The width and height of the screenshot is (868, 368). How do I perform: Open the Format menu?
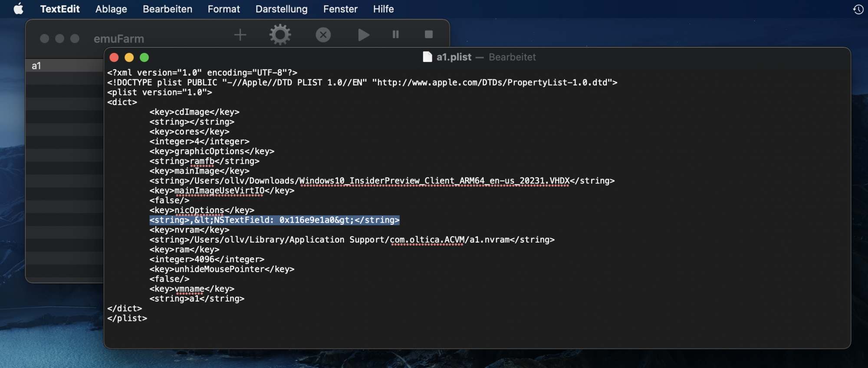(x=224, y=9)
